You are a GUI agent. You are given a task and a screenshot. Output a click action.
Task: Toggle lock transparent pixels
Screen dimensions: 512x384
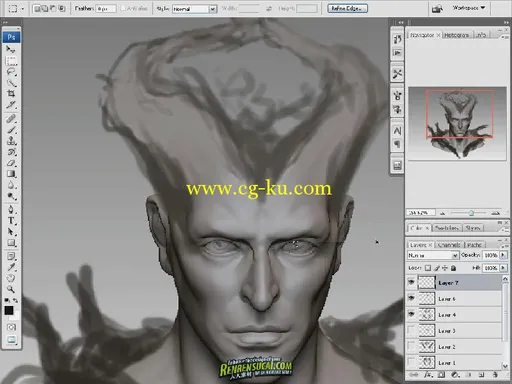pyautogui.click(x=428, y=268)
